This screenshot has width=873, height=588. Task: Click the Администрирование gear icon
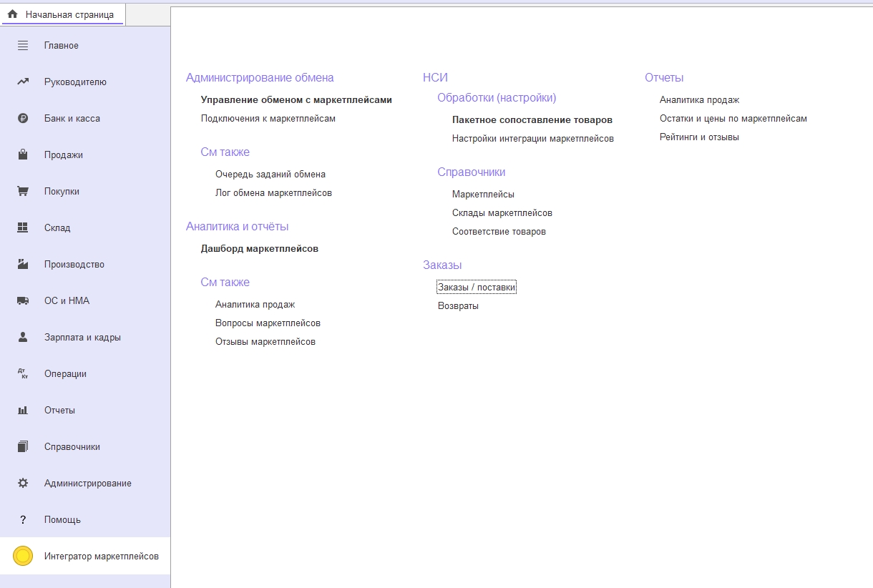pyautogui.click(x=23, y=483)
